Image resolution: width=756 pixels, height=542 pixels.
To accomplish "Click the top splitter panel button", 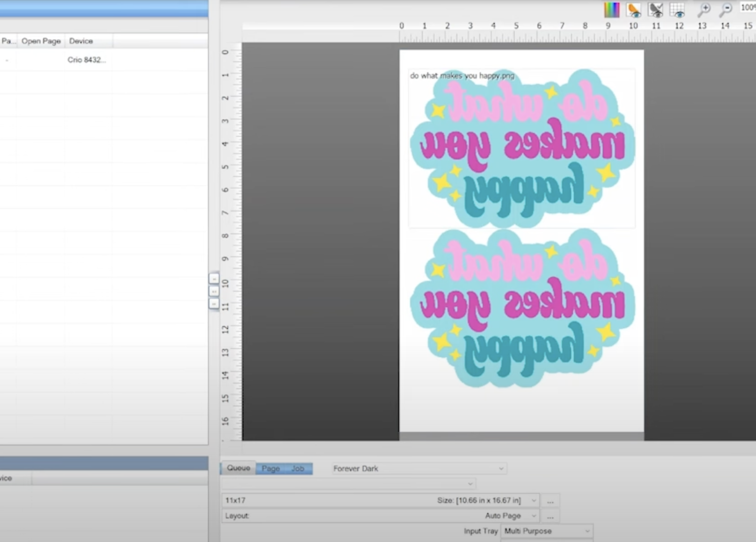I will point(214,279).
